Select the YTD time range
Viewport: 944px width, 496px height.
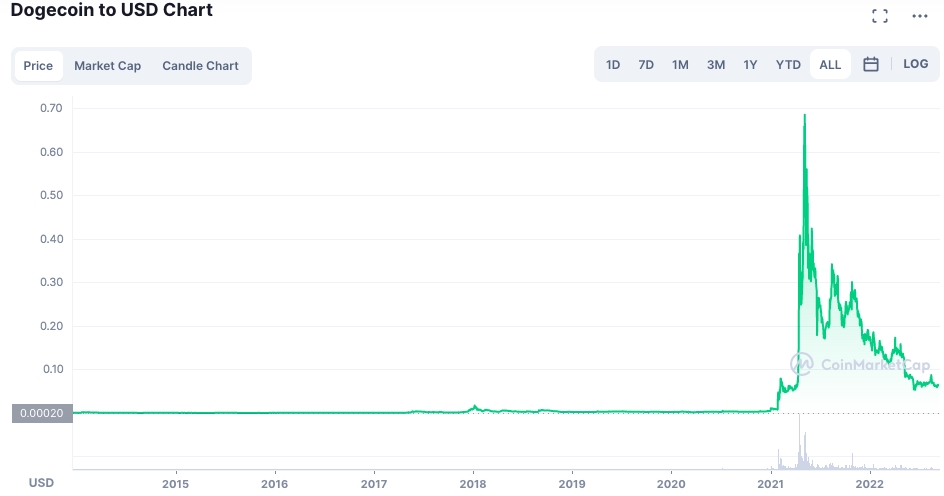pyautogui.click(x=788, y=64)
